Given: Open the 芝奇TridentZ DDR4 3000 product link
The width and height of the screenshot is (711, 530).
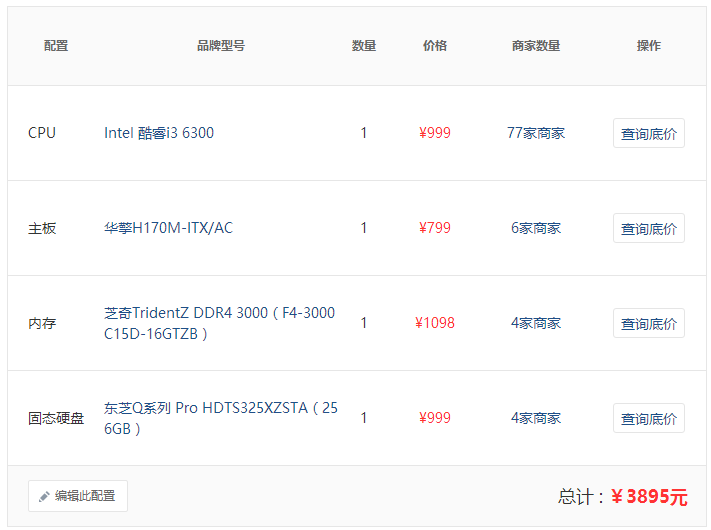Looking at the screenshot, I should pos(219,323).
